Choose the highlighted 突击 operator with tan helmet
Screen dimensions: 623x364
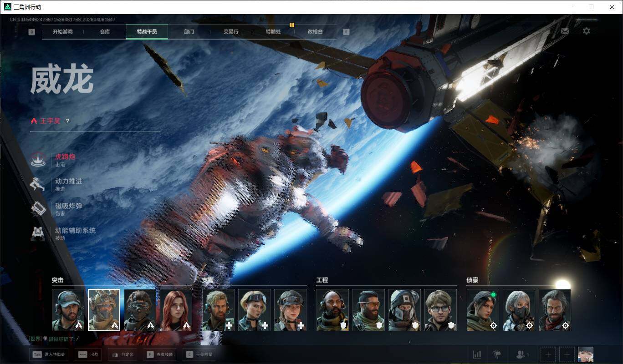pyautogui.click(x=104, y=310)
